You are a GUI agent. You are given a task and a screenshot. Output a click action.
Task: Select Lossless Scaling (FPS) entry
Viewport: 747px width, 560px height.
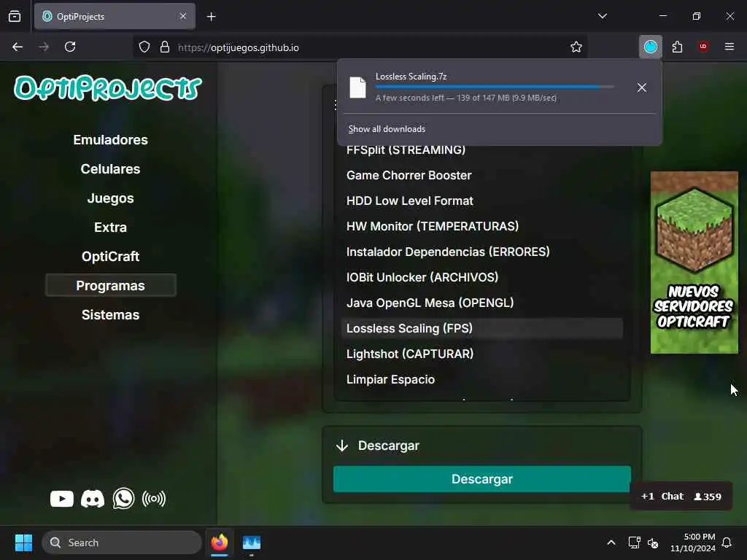[482, 329]
